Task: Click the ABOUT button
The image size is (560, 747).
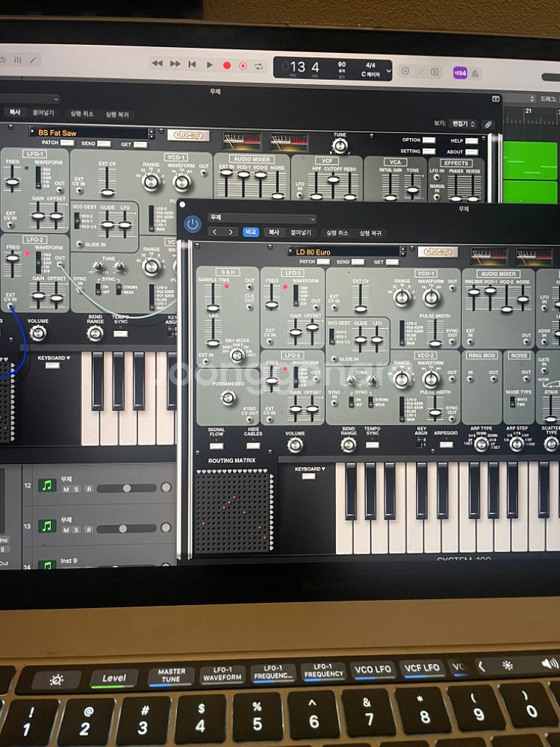Action: coord(471,152)
